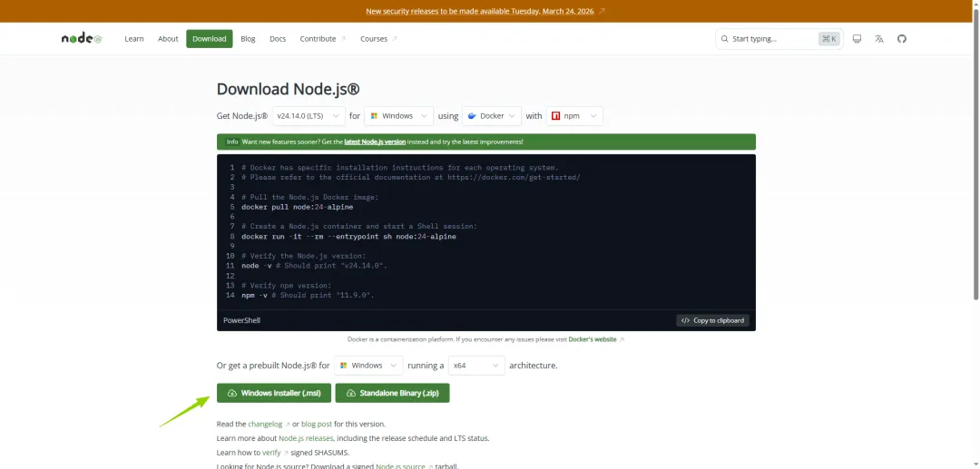Download the Standalone Binary (.zip)

tap(393, 393)
